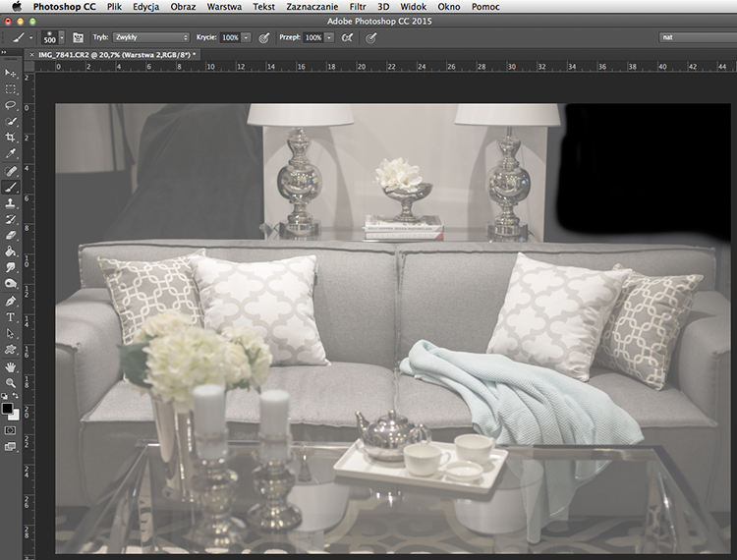Viewport: 737px width, 560px height.
Task: Open the Apple menu
Action: point(17,7)
